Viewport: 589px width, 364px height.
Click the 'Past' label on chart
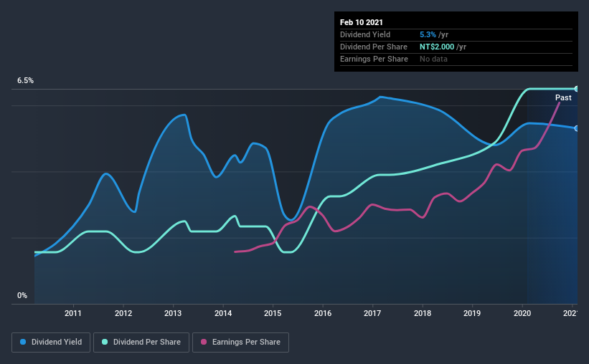click(563, 97)
